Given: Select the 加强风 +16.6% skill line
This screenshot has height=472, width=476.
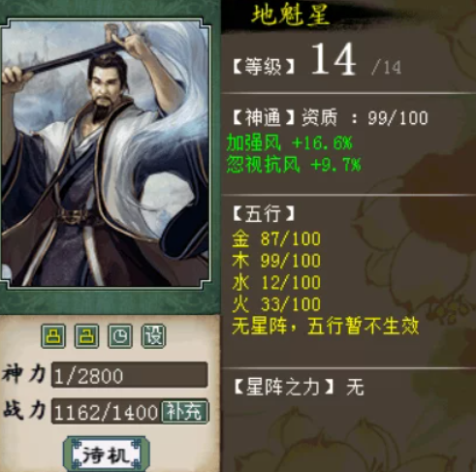Looking at the screenshot, I should (x=290, y=142).
